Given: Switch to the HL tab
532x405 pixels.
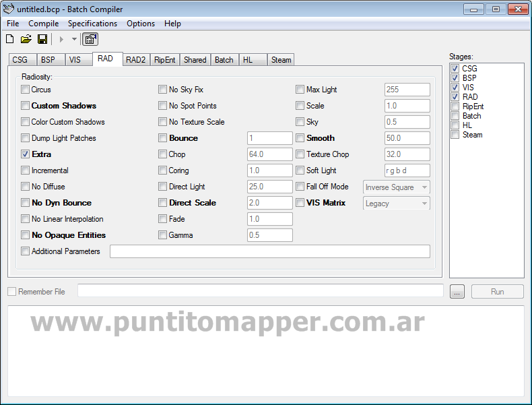Looking at the screenshot, I should [x=253, y=60].
